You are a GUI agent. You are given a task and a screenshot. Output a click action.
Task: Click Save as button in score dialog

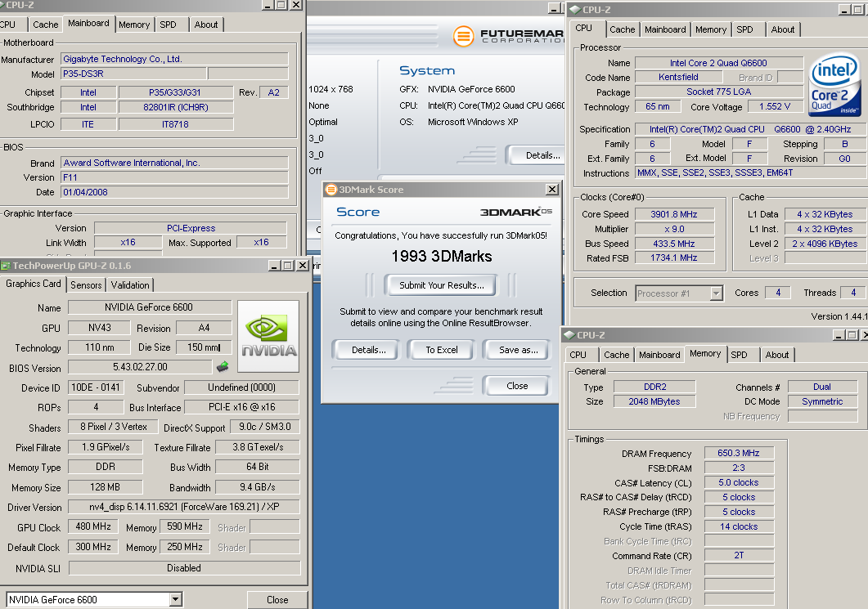(x=518, y=350)
